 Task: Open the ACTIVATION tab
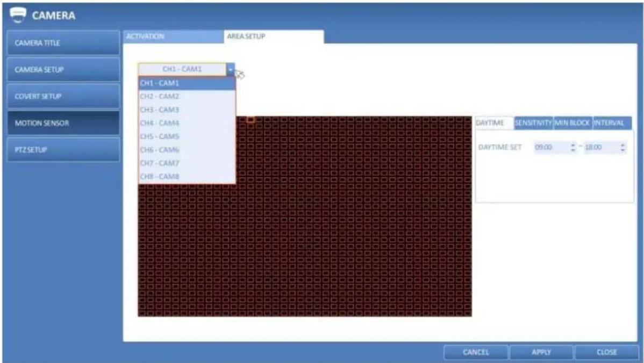pyautogui.click(x=173, y=37)
